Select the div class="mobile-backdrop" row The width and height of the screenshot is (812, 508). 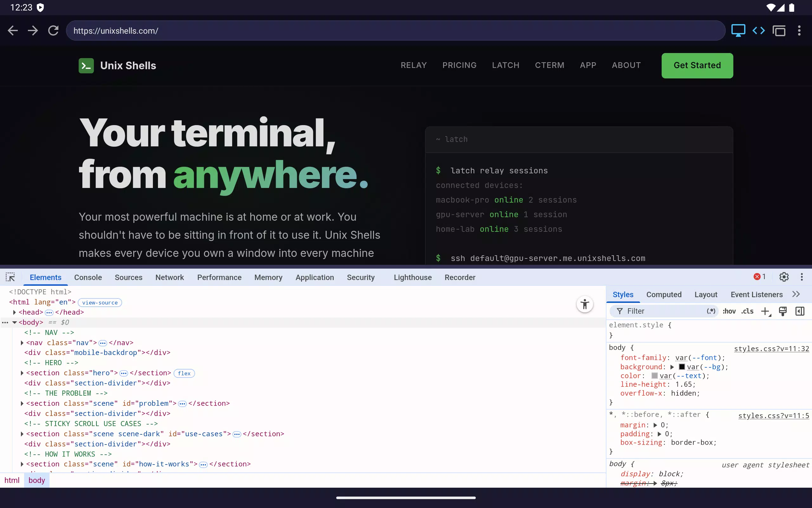pyautogui.click(x=97, y=352)
